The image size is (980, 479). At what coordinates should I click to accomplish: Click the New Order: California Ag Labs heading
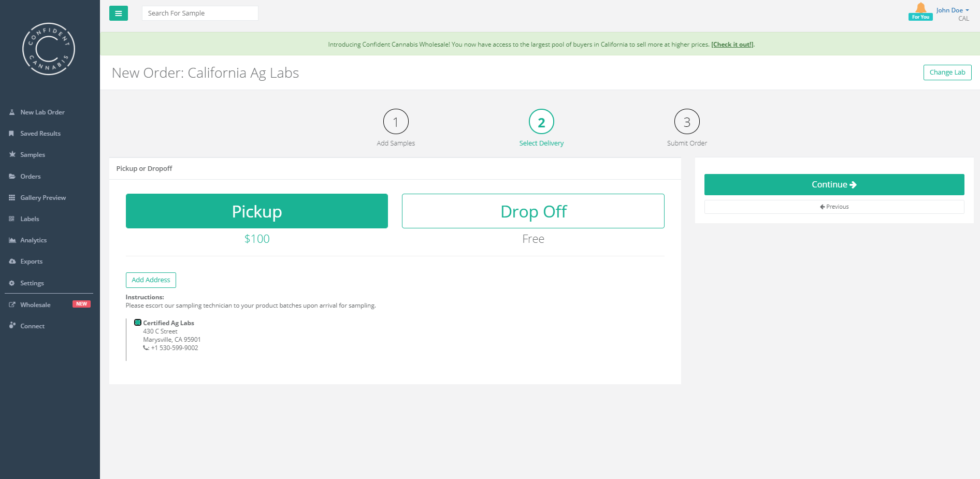point(205,73)
